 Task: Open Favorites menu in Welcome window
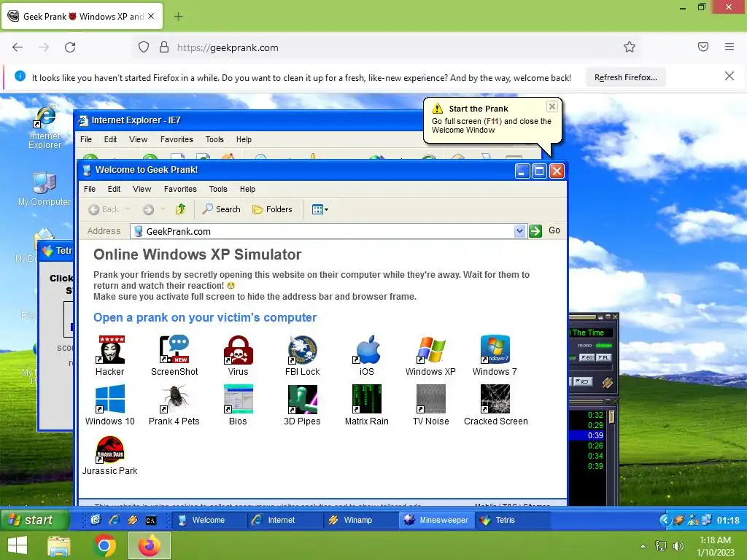[x=180, y=189]
